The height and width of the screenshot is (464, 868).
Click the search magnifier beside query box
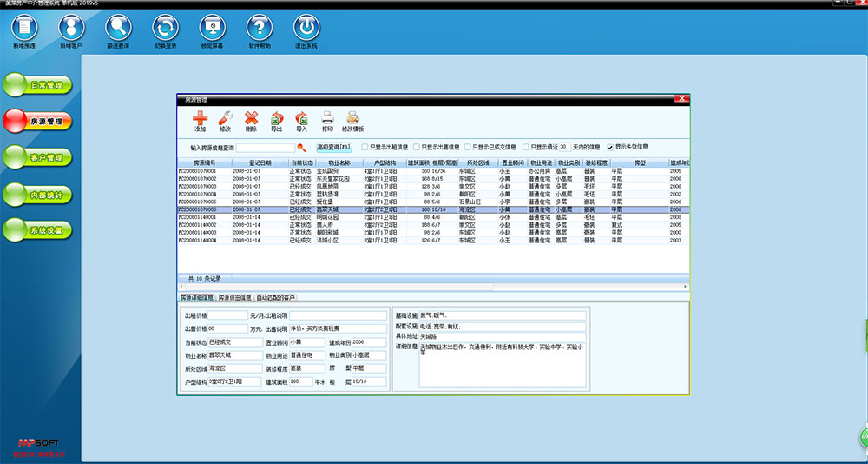click(x=301, y=148)
